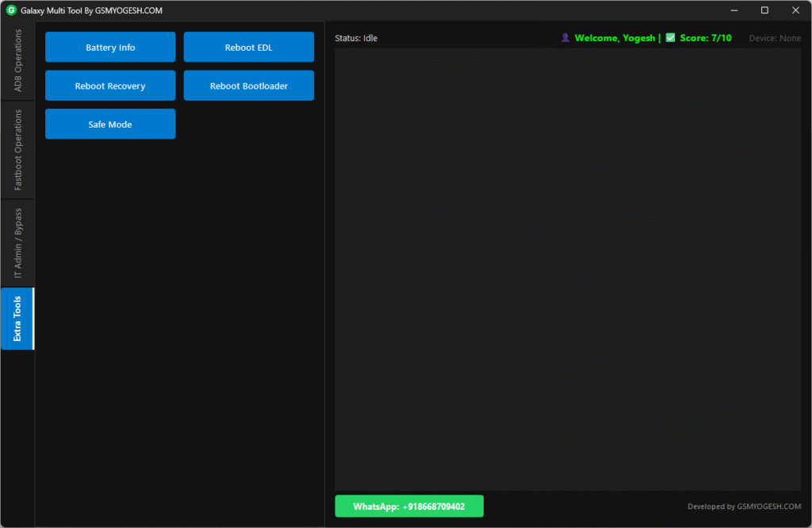Select the Extra Tools tab
This screenshot has width=812, height=528.
point(17,319)
